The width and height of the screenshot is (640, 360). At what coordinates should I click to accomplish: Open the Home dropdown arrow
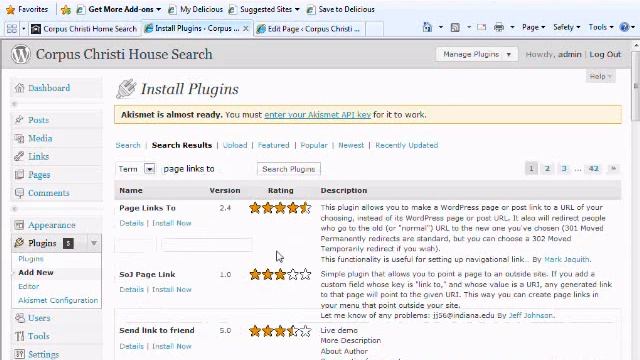click(x=440, y=27)
